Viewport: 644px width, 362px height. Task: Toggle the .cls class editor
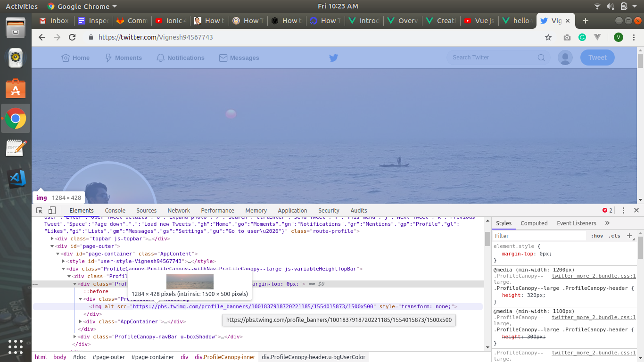(614, 236)
